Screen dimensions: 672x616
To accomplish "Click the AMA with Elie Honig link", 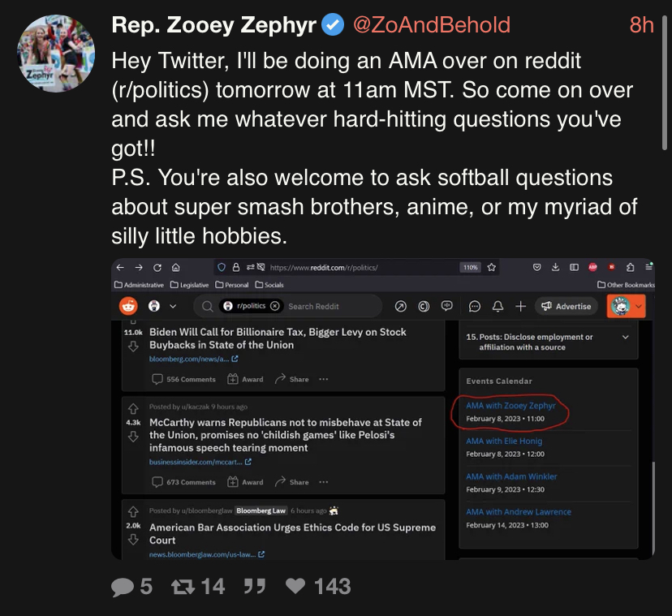I will (x=495, y=441).
